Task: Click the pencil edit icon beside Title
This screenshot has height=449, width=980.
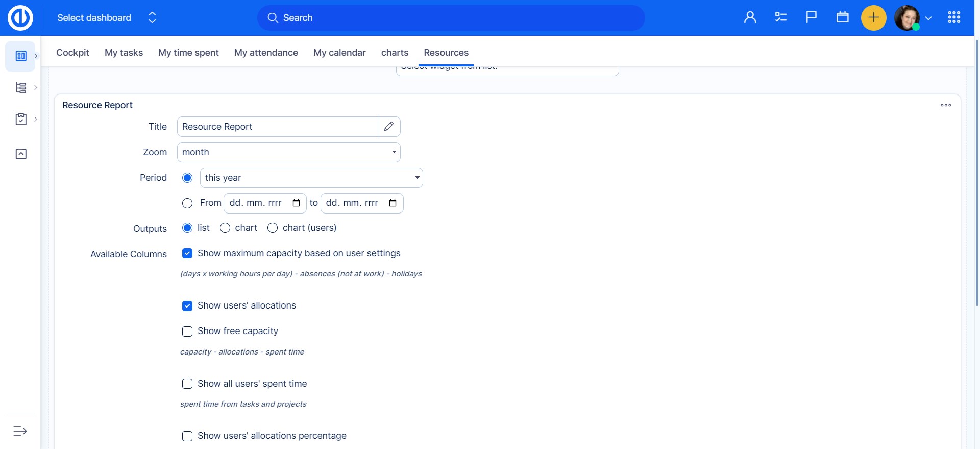Action: tap(389, 127)
